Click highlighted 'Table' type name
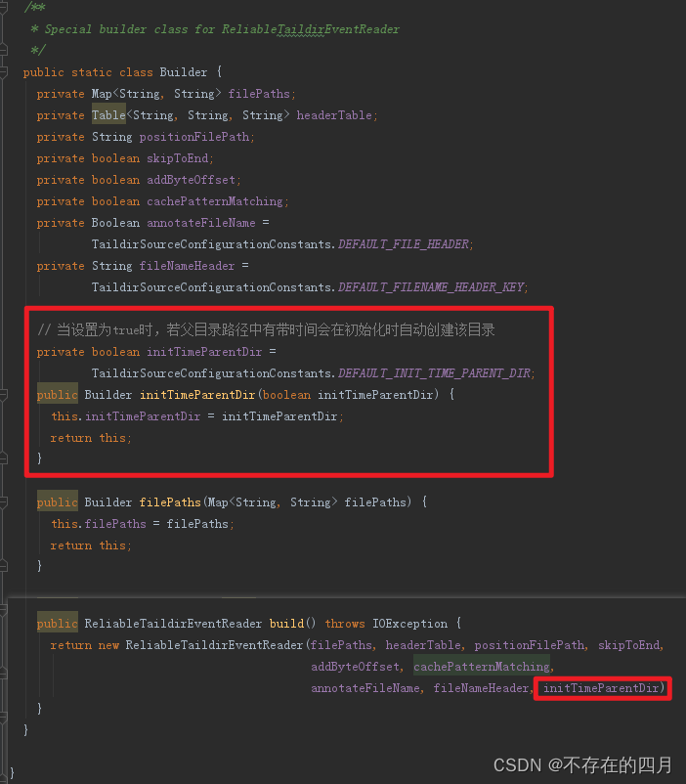The height and width of the screenshot is (784, 686). [x=108, y=115]
